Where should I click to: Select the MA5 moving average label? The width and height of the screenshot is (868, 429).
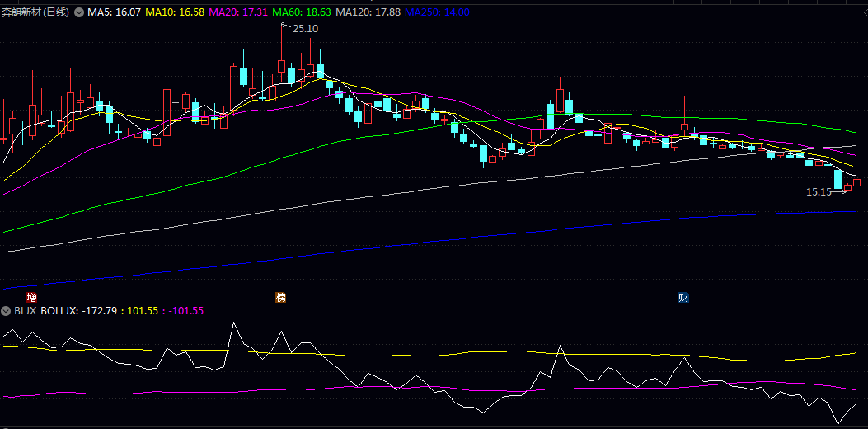(x=114, y=12)
